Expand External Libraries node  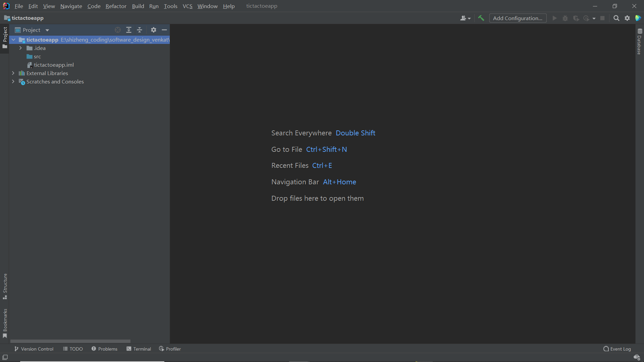pos(13,73)
